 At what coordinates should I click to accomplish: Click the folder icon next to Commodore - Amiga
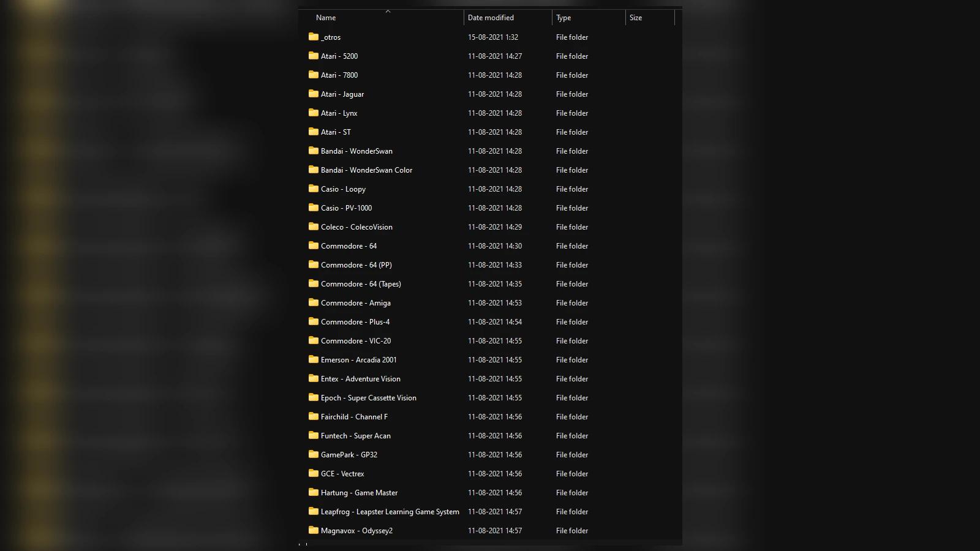point(312,302)
